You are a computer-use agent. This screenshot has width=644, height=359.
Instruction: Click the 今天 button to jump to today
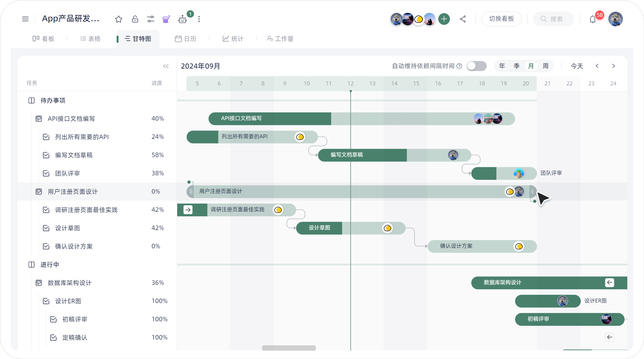577,66
